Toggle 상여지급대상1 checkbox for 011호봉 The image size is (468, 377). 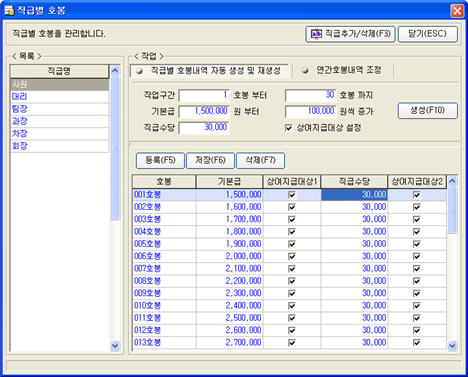(x=292, y=318)
